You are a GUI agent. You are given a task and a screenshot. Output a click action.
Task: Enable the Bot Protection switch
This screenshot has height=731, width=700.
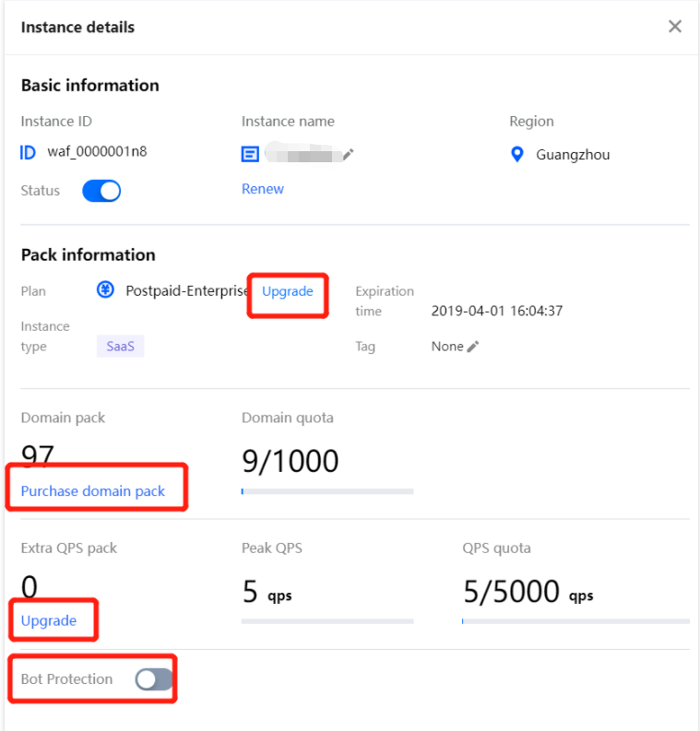tap(153, 679)
